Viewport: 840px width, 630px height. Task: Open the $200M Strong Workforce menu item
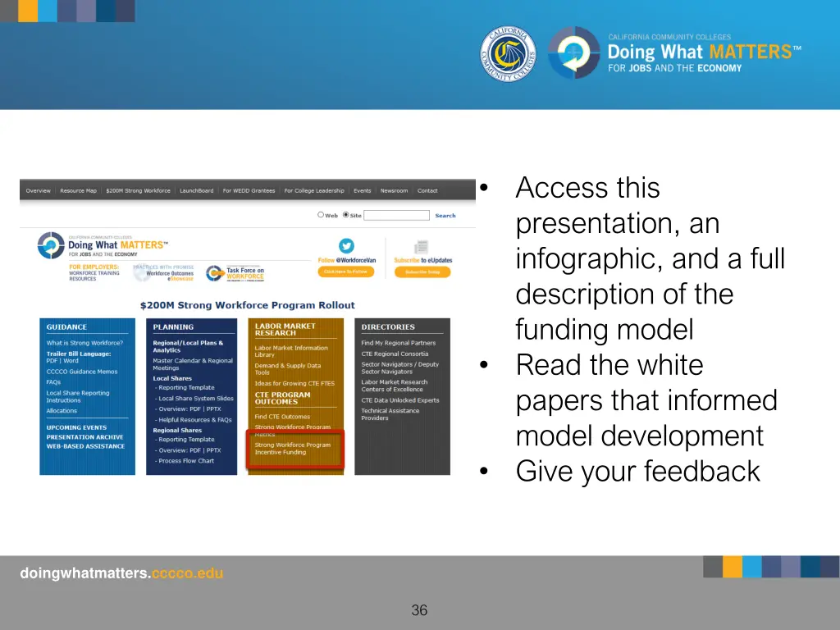(x=138, y=191)
